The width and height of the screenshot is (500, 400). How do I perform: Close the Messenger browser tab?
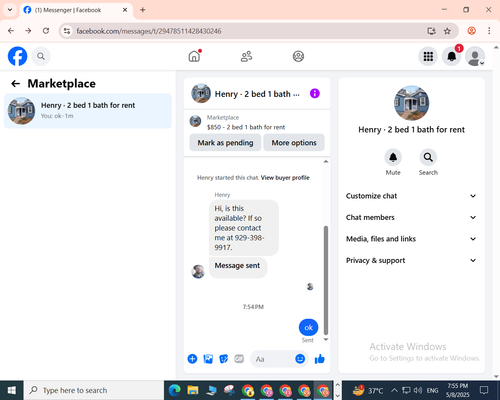point(125,10)
